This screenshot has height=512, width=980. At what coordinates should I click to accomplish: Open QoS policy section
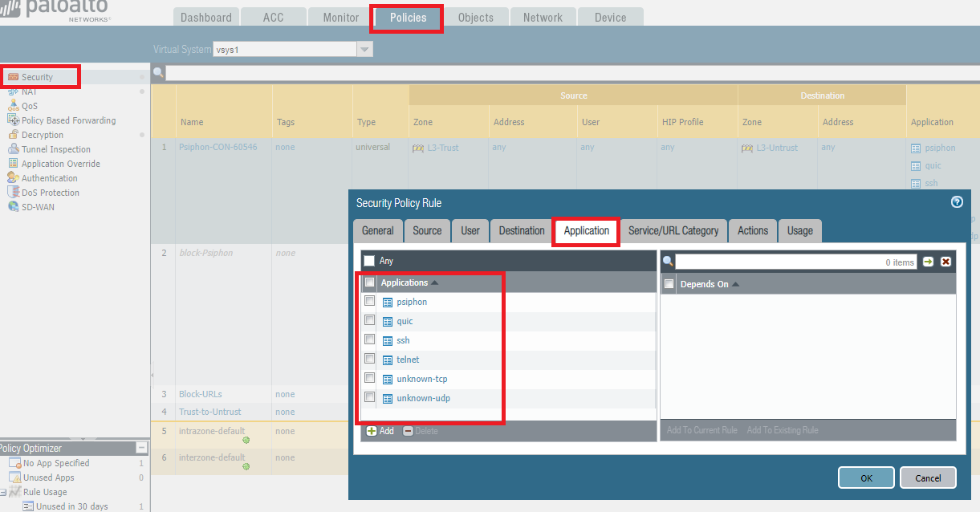(x=30, y=106)
